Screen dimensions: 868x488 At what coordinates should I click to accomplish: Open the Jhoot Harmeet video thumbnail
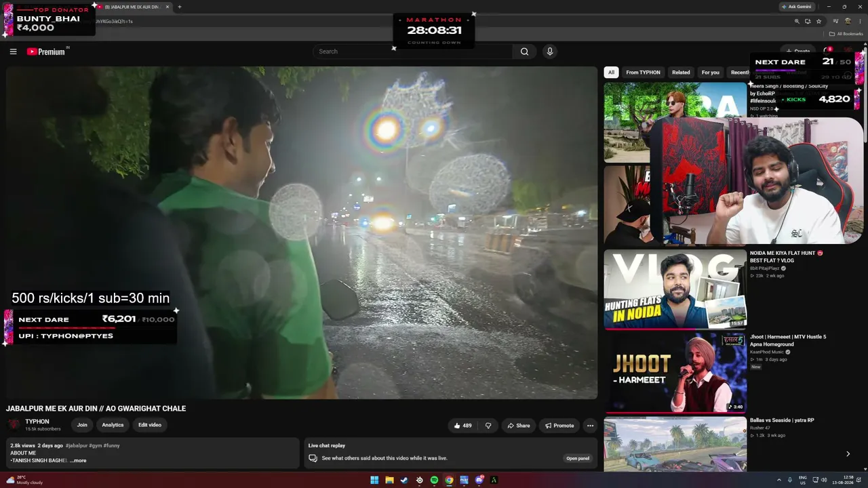[x=675, y=372]
